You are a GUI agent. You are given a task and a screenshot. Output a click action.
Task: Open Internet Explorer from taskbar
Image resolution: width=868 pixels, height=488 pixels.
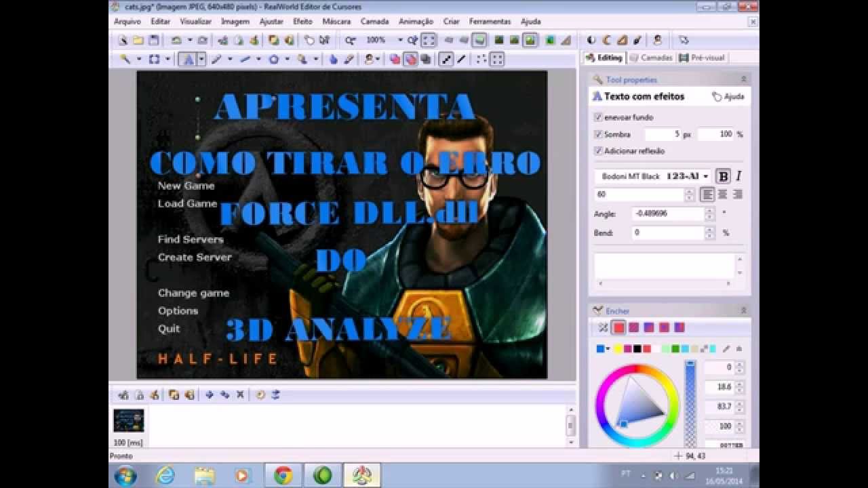(x=165, y=476)
